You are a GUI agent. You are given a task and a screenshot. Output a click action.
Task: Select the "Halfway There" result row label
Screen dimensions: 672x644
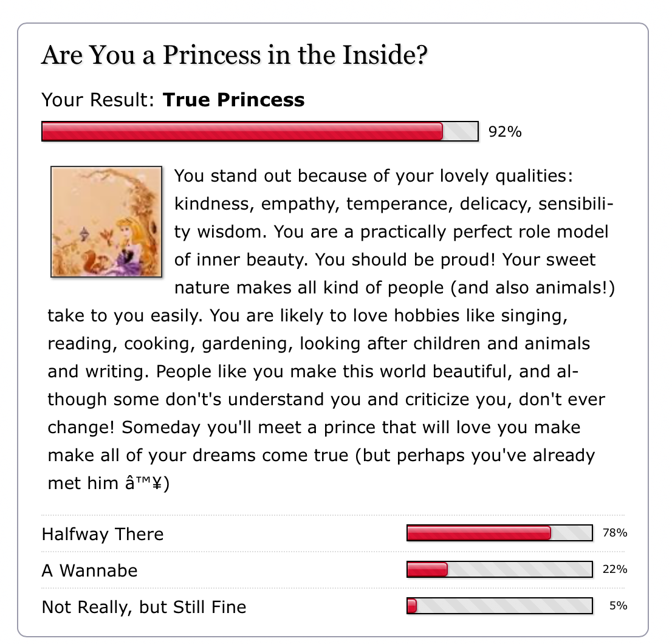coord(103,534)
